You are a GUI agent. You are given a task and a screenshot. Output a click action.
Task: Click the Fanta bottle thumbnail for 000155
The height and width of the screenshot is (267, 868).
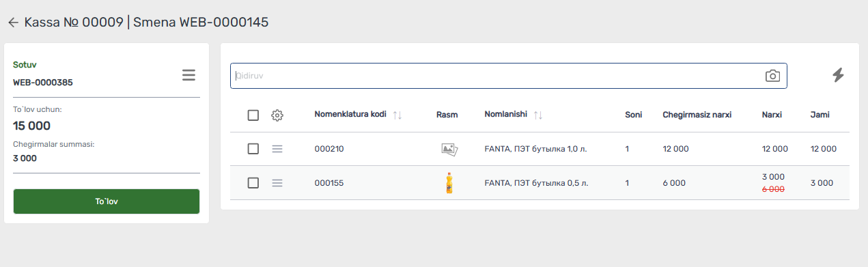tap(449, 183)
